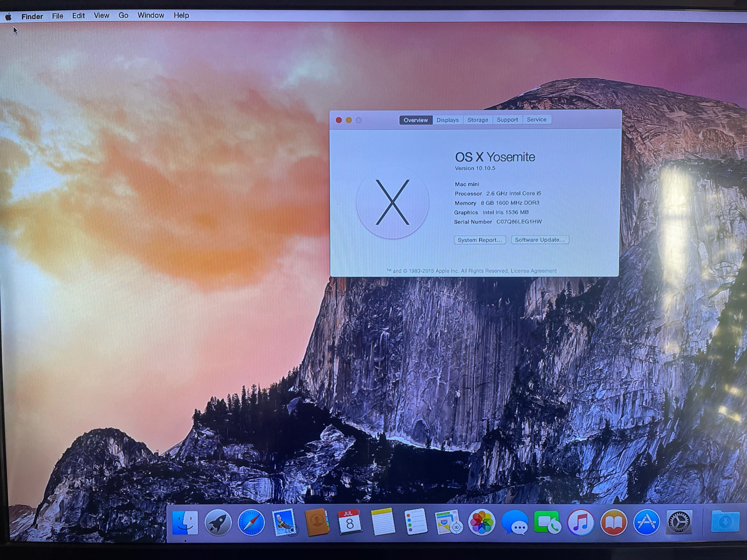Open Calendar showing JUL 8

click(350, 522)
